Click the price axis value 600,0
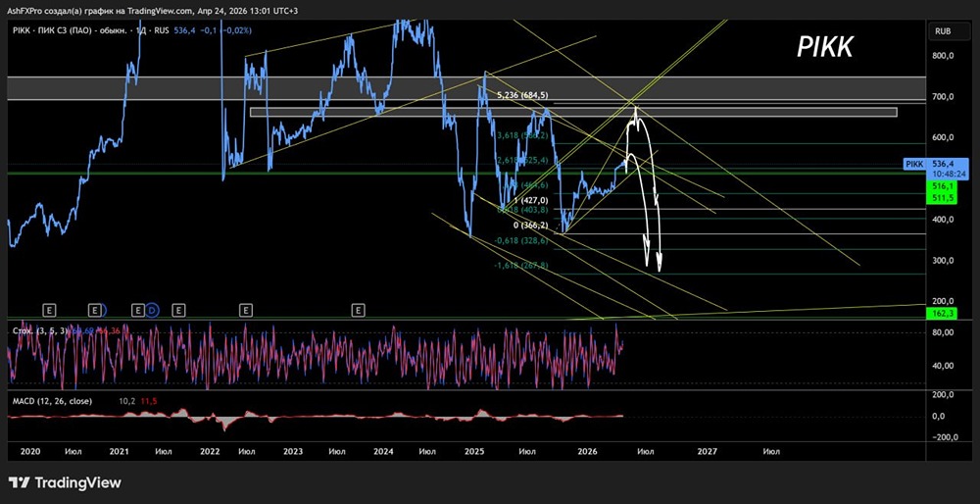The width and height of the screenshot is (980, 504). click(x=943, y=137)
